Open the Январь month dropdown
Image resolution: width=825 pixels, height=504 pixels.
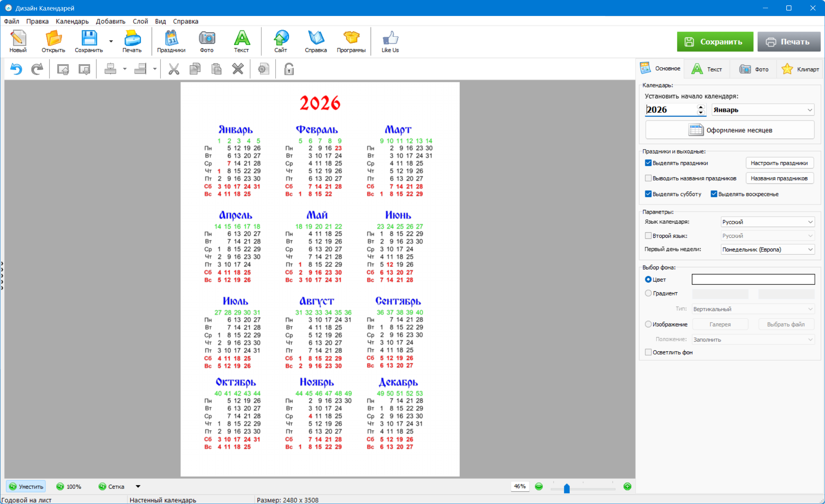[763, 110]
